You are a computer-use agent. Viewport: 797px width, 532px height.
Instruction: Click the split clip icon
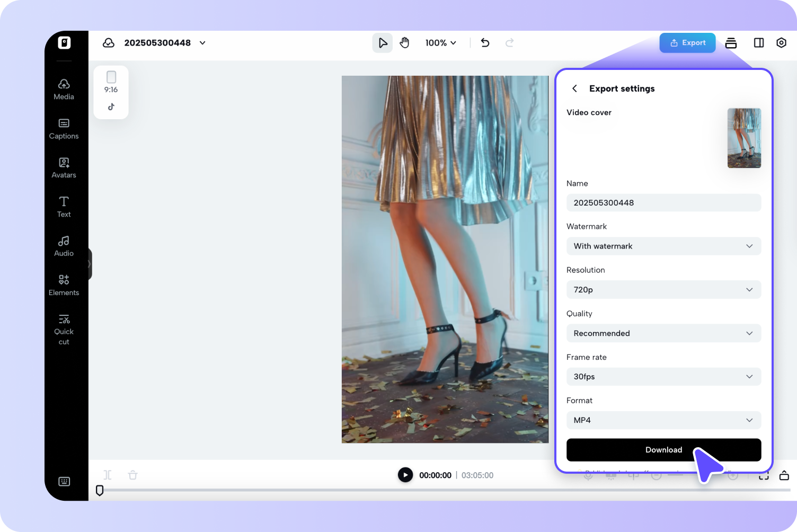click(108, 475)
